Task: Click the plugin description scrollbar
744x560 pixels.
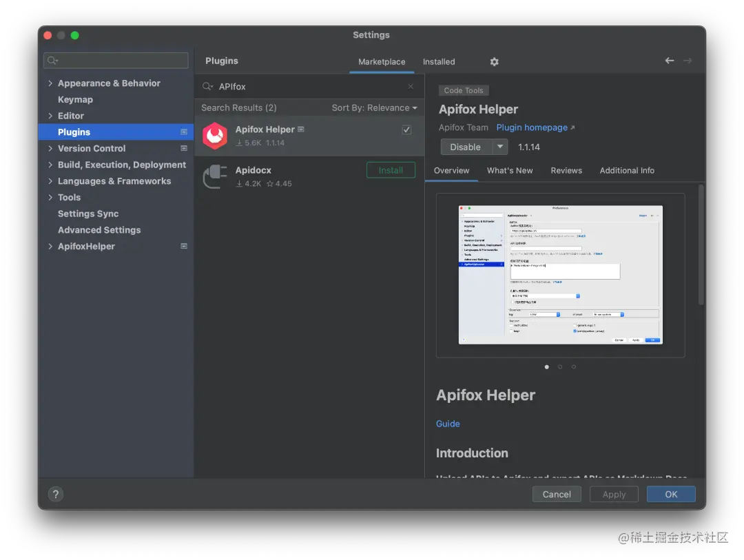Action: click(701, 245)
